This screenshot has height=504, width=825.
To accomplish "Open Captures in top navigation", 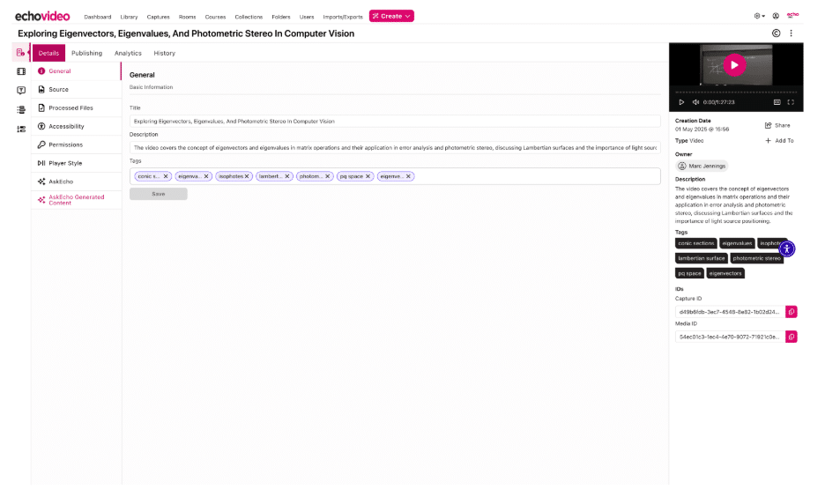I will 159,17.
